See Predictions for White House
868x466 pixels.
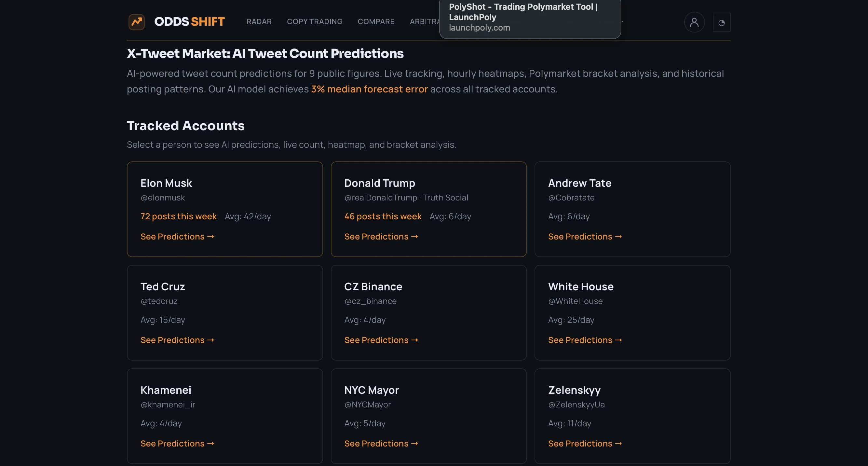pos(585,340)
